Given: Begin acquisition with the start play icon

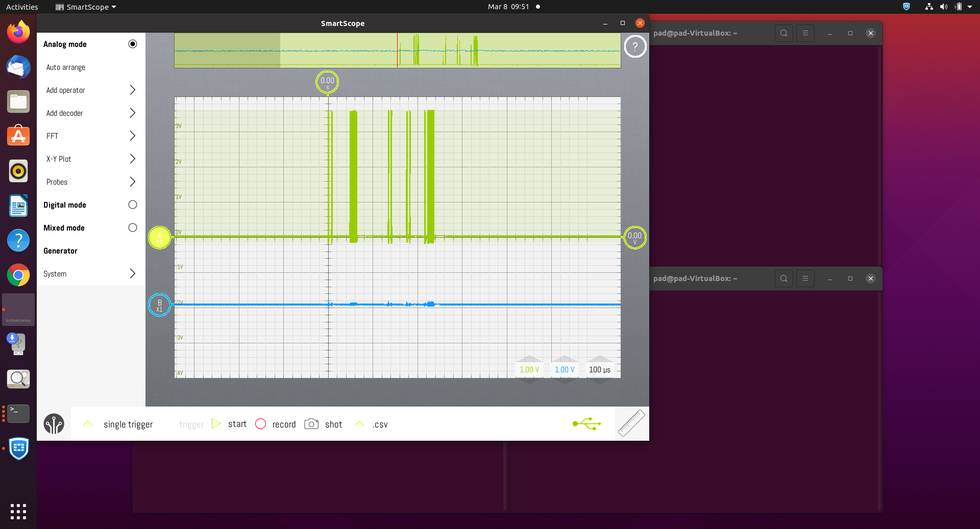Looking at the screenshot, I should tap(216, 423).
